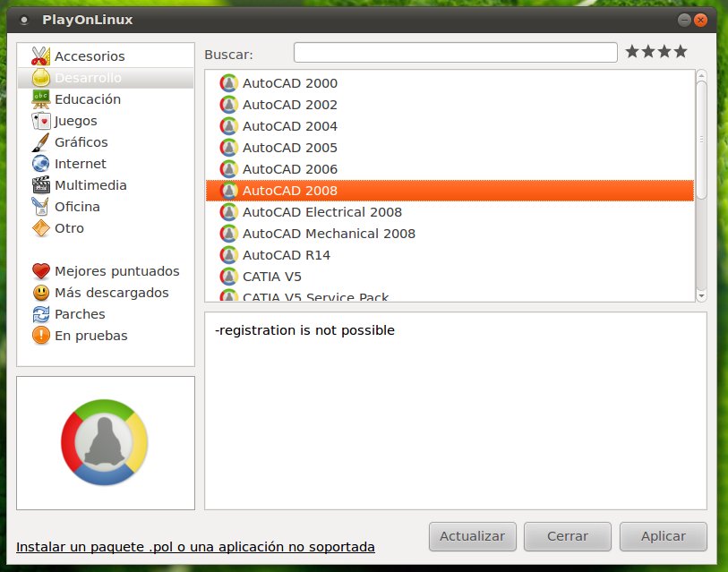Close the PlayOnLinux window
Viewport: 728px width, 572px height.
[x=700, y=20]
